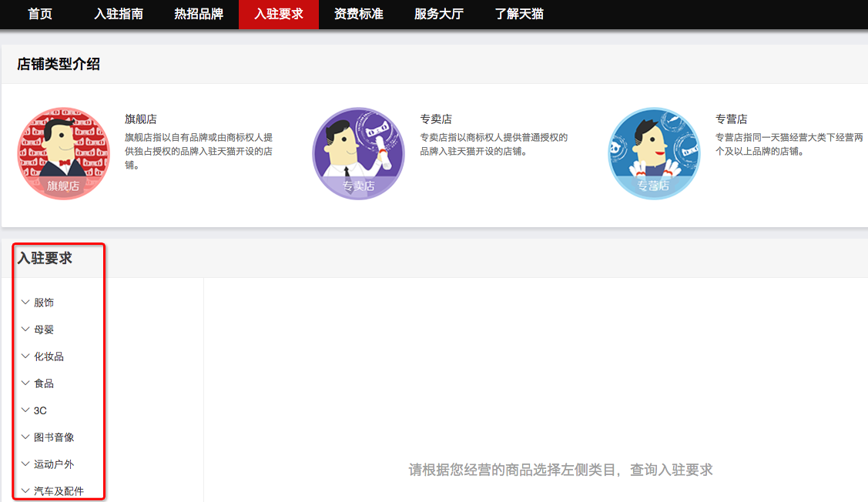Click the 旗舰店 description paragraph
This screenshot has height=502, width=868.
coord(198,151)
